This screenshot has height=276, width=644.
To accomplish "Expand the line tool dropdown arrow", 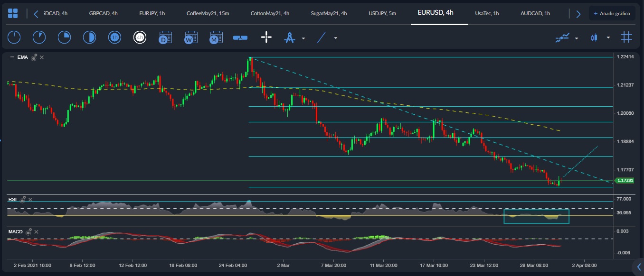I will [336, 38].
